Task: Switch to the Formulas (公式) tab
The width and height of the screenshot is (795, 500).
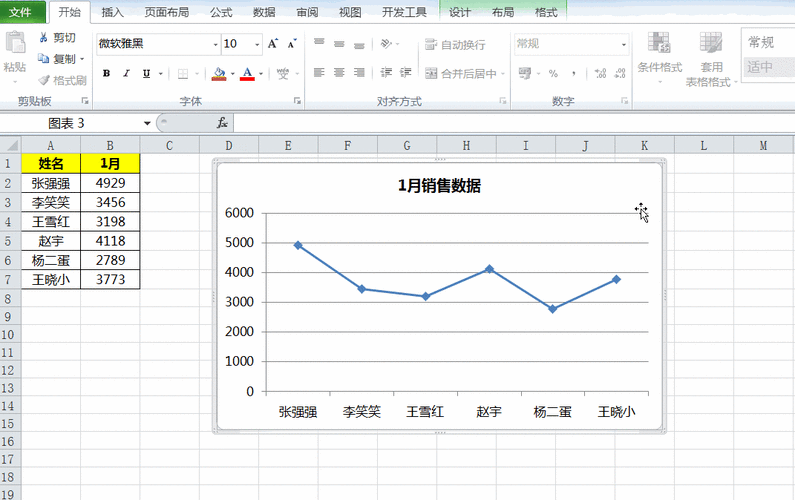Action: (221, 12)
